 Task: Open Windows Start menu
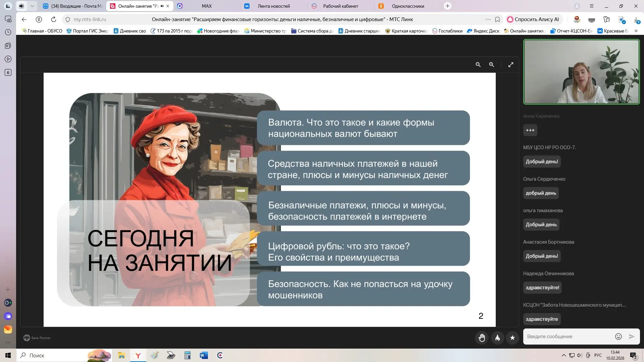tap(8, 355)
